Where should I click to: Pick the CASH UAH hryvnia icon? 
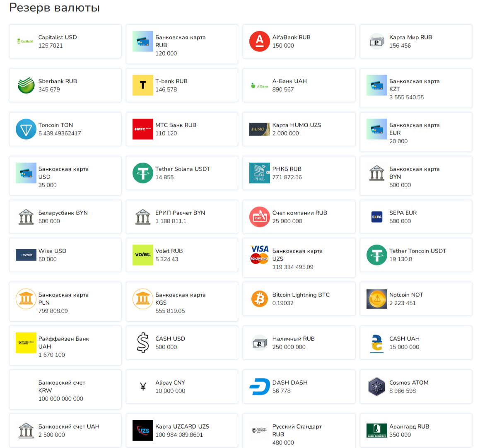click(x=377, y=343)
